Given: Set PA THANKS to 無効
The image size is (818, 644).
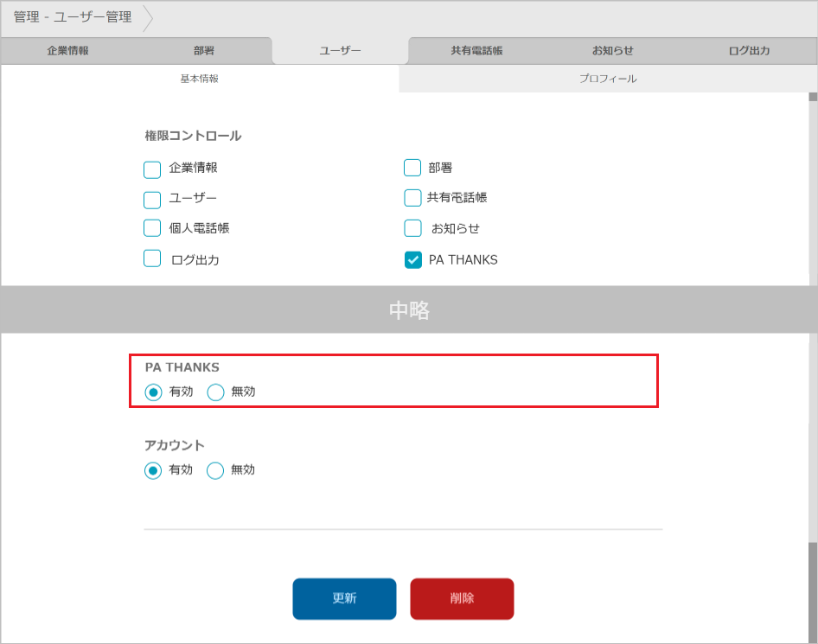Looking at the screenshot, I should (216, 392).
